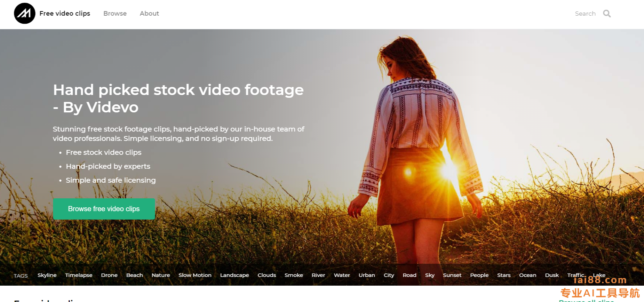The height and width of the screenshot is (302, 644).
Task: Select the Slow Motion tag
Action: coord(195,275)
